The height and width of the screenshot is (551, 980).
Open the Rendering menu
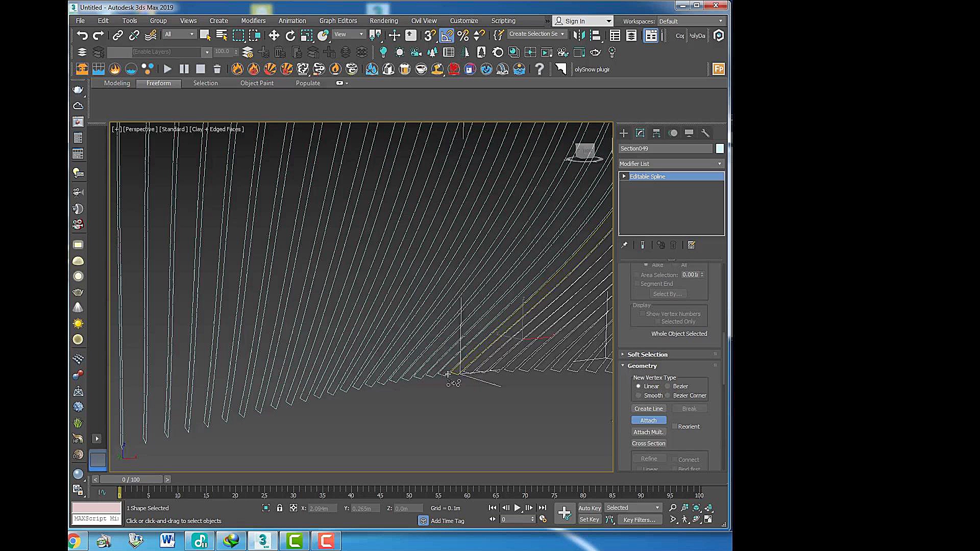pos(383,21)
